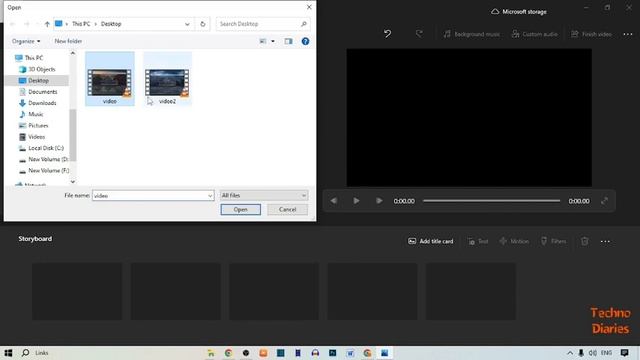
Task: Toggle the preview pane icon
Action: pos(289,41)
